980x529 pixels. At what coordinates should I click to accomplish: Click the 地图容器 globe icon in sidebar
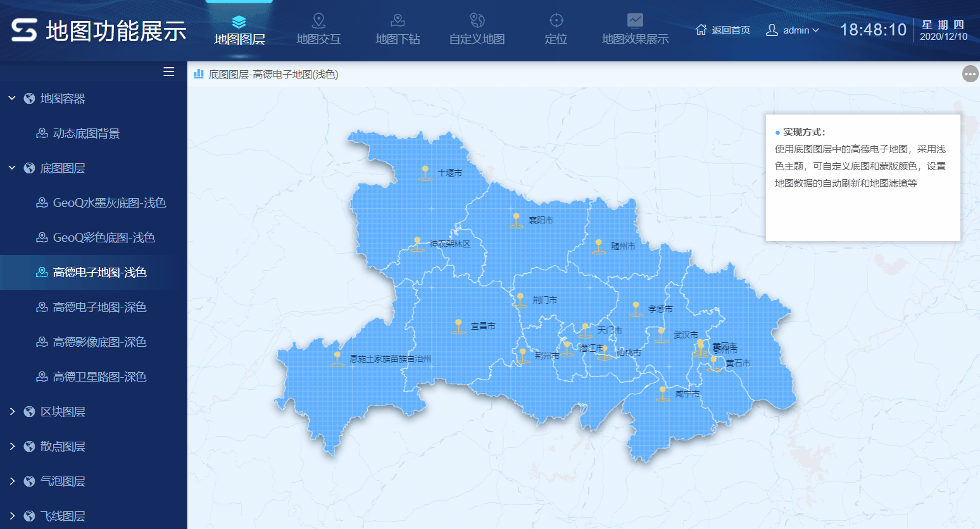[x=28, y=98]
